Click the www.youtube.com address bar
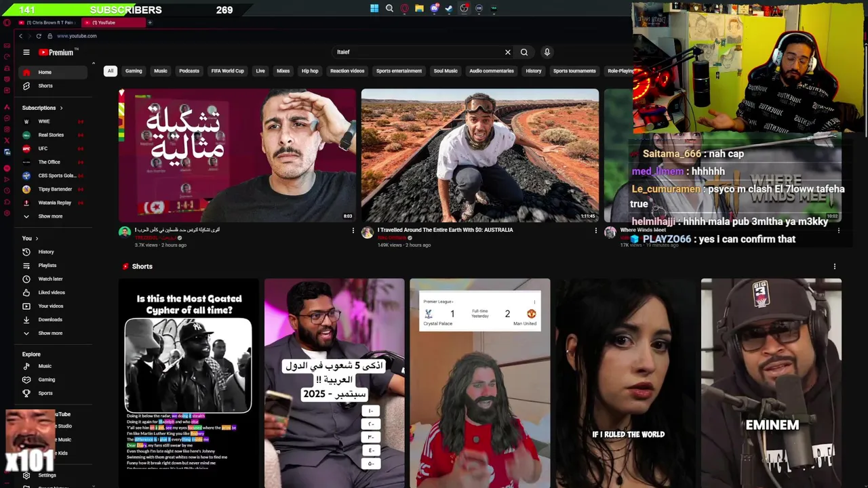This screenshot has height=488, width=868. pyautogui.click(x=77, y=36)
